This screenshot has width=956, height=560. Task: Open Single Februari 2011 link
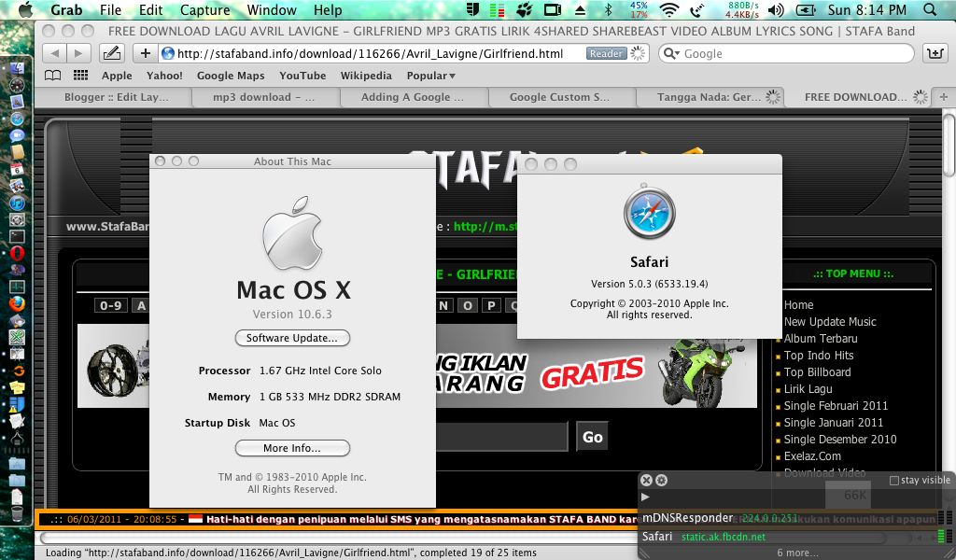836,406
